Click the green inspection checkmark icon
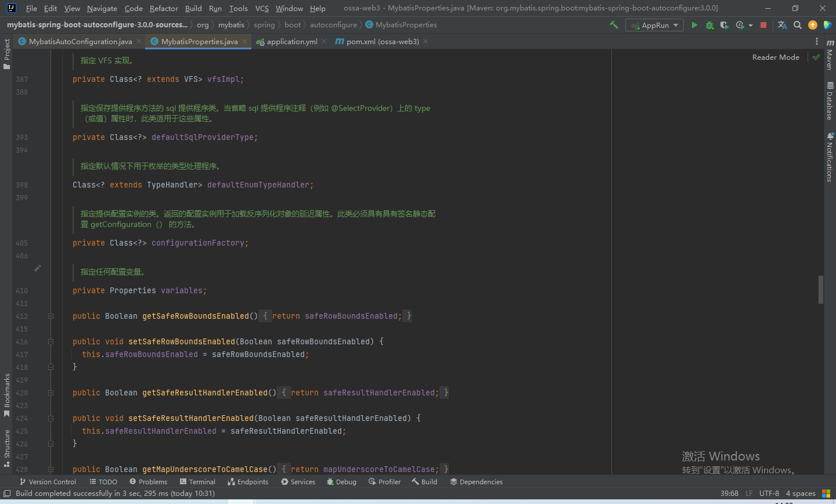 tap(816, 57)
